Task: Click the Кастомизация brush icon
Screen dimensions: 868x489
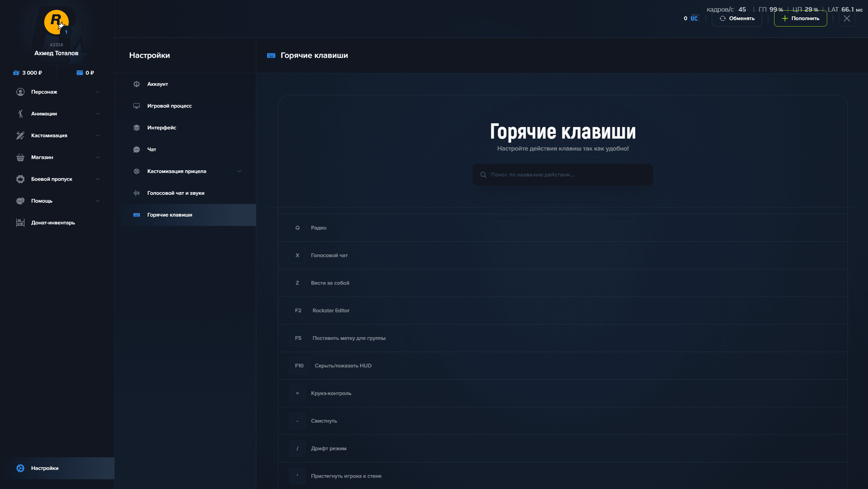Action: [x=20, y=136]
